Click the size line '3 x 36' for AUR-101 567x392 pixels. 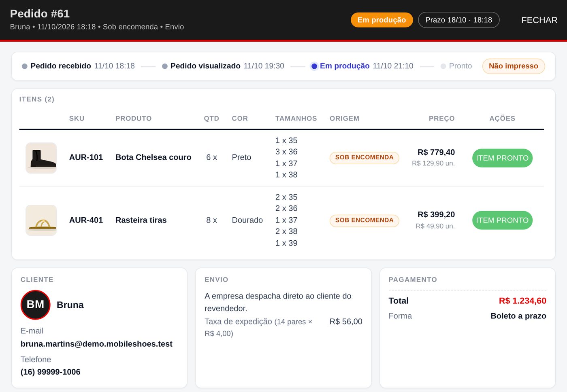tap(286, 152)
